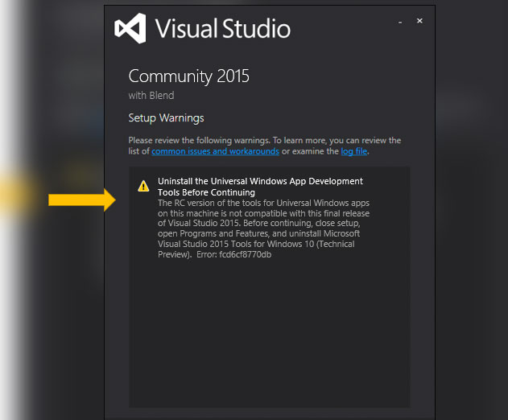Select the 'Error: fcd6cf8770db' text
The image size is (508, 420).
click(x=234, y=254)
